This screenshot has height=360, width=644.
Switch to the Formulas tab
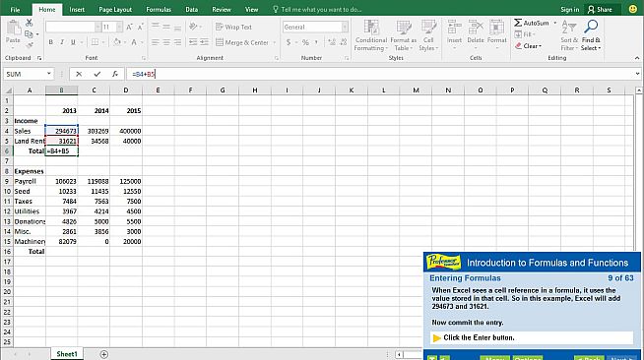[x=159, y=10]
